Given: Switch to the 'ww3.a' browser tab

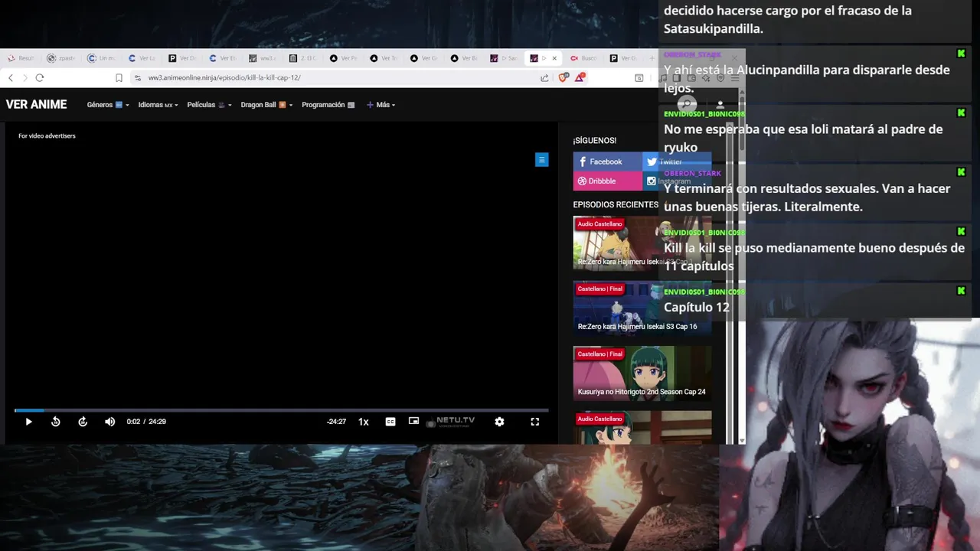Looking at the screenshot, I should tap(263, 58).
